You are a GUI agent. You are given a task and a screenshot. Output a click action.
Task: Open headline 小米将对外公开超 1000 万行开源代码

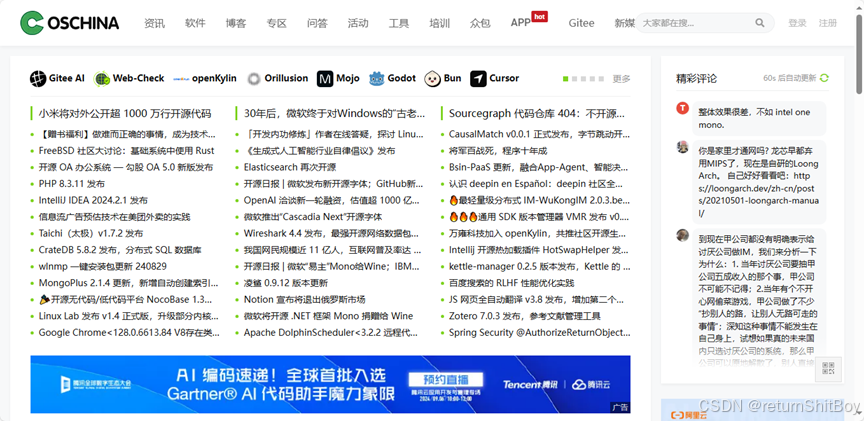pyautogui.click(x=125, y=114)
